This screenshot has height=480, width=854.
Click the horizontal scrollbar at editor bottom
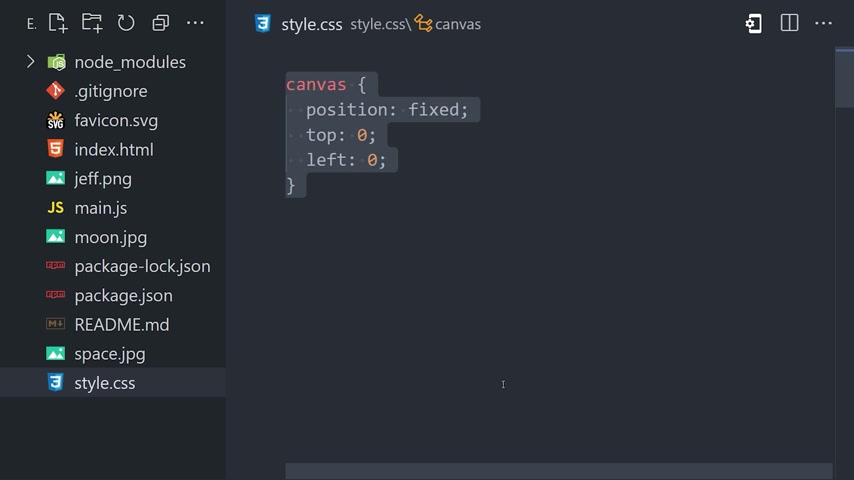point(559,471)
